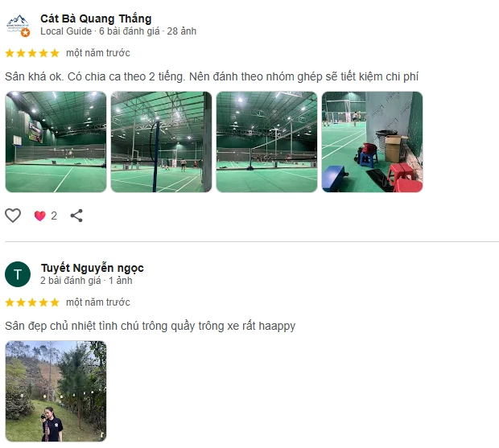Click 'Local Guide · 6 bài đánh giá · 28 ảnh'

pos(118,31)
